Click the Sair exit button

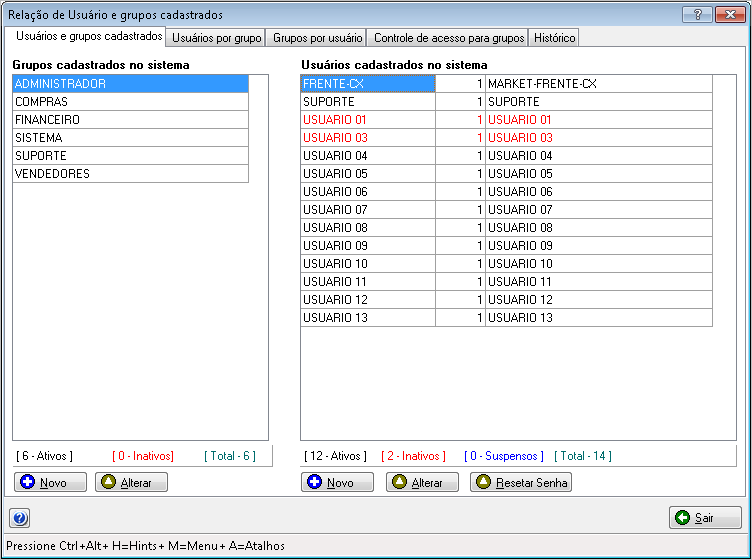tap(705, 518)
